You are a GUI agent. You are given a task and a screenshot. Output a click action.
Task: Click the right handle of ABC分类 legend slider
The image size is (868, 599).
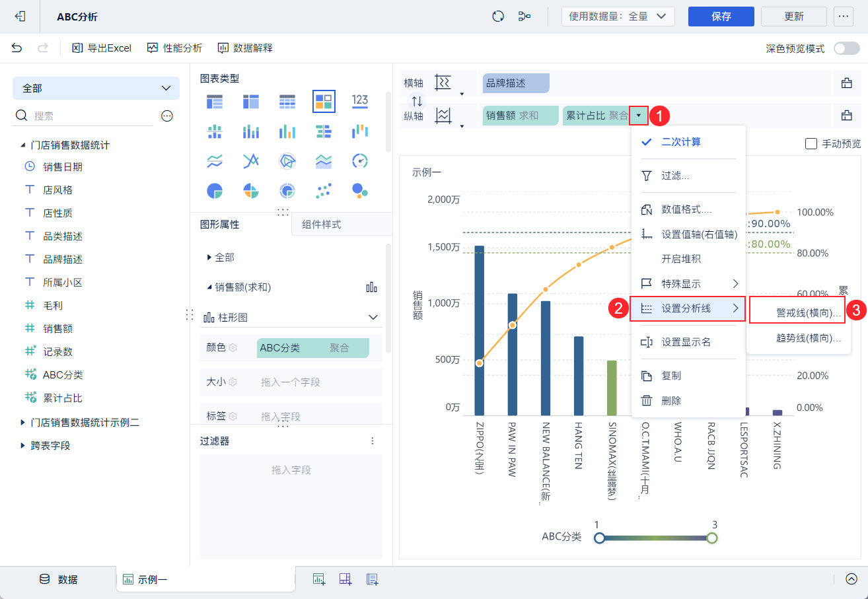click(712, 538)
